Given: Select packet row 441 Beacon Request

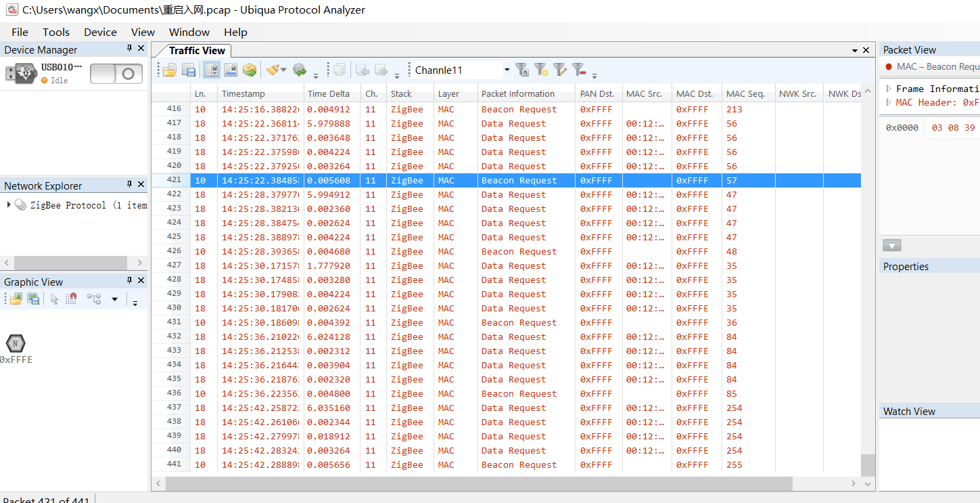Looking at the screenshot, I should [x=506, y=464].
